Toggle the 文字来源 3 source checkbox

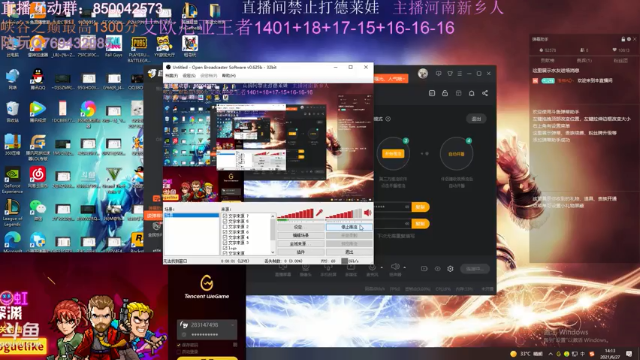225,242
